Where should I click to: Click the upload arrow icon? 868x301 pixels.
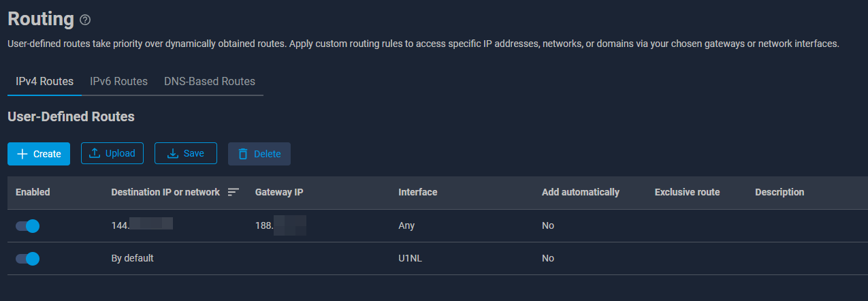click(x=95, y=153)
